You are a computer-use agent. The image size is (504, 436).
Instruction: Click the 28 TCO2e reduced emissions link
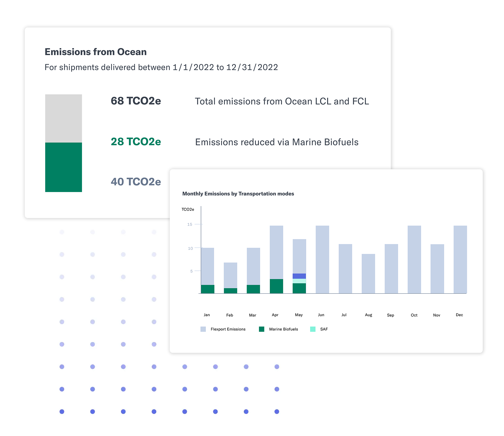coord(136,142)
